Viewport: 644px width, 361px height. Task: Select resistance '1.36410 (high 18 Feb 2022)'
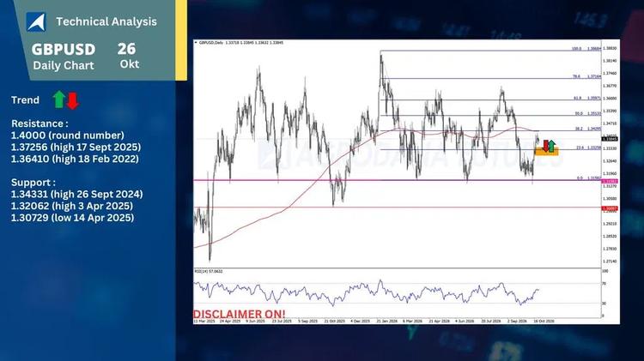coord(75,159)
